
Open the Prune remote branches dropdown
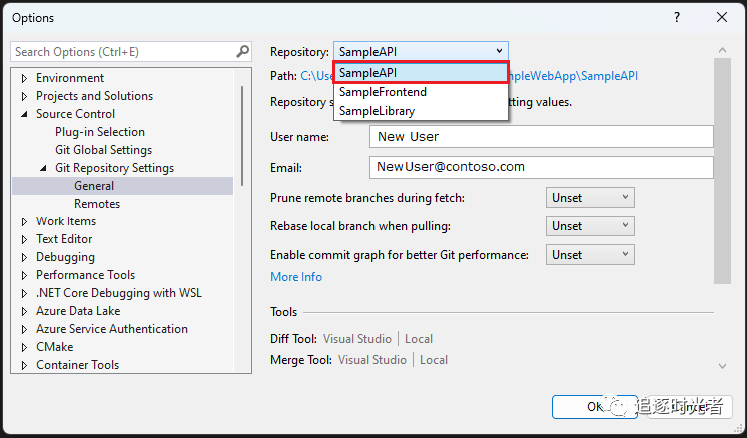[x=590, y=198]
